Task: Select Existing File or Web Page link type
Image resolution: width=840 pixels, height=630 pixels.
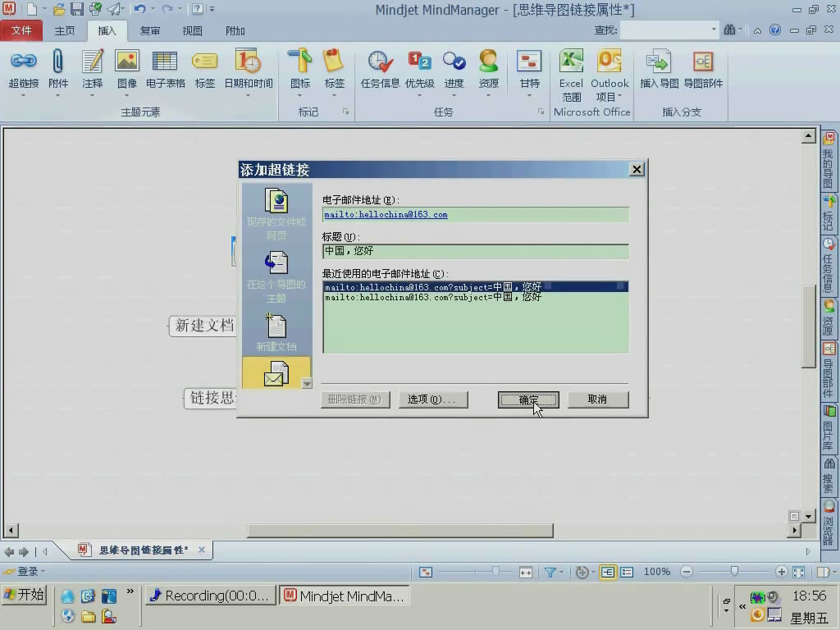Action: 276,214
